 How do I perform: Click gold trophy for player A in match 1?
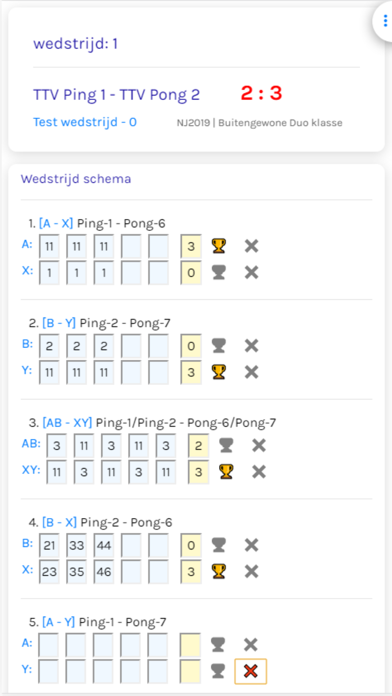coord(218,246)
